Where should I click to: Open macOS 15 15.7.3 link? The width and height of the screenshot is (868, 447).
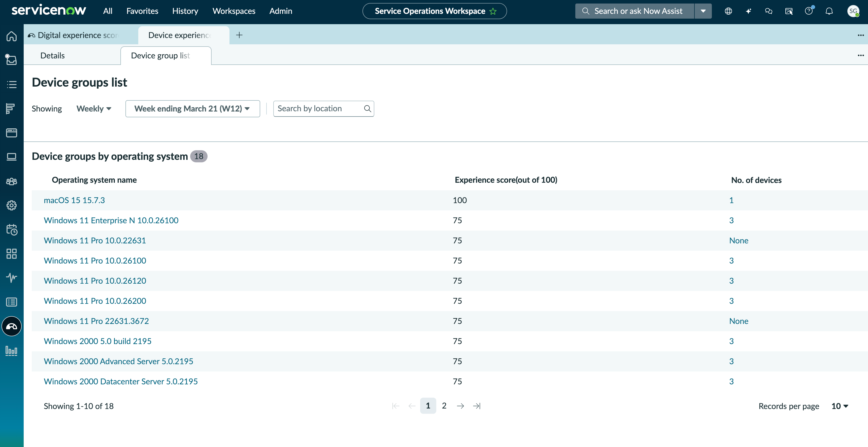(74, 200)
